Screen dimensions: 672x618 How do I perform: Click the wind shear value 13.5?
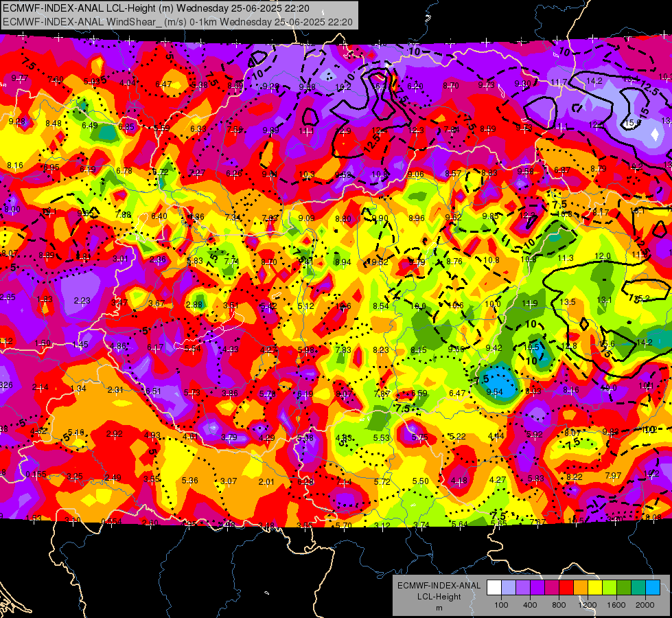pyautogui.click(x=568, y=302)
